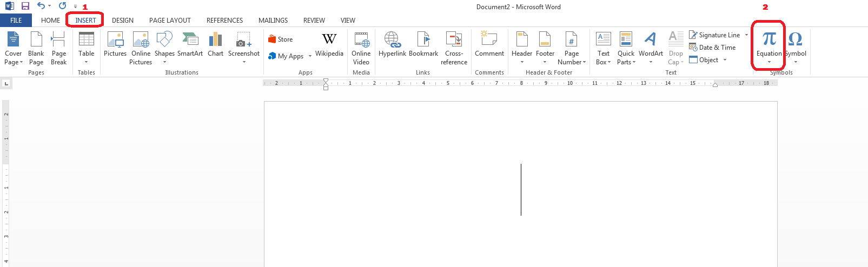Insert a SmartArt graphic
This screenshot has width=868, height=267.
coord(190,44)
